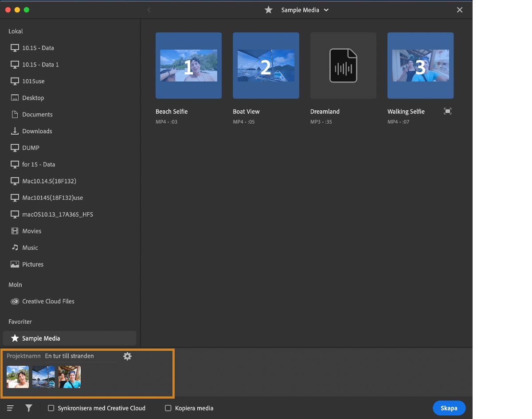
Task: Open the Downloads folder
Action: click(x=37, y=131)
